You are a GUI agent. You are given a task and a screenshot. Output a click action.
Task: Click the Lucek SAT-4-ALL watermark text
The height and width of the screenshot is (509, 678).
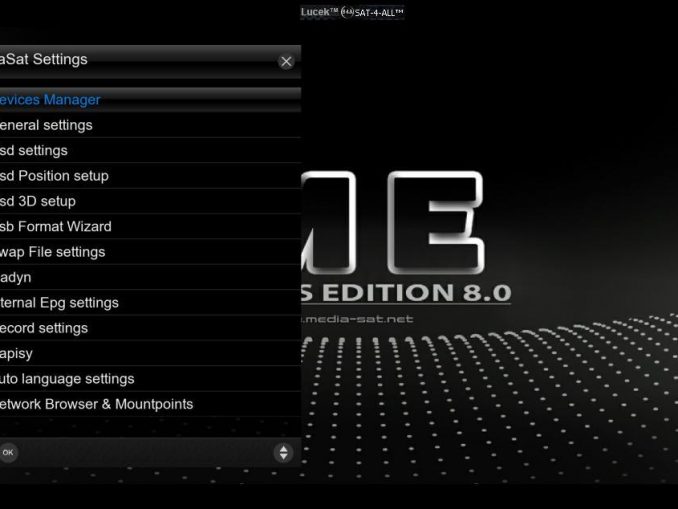click(352, 12)
